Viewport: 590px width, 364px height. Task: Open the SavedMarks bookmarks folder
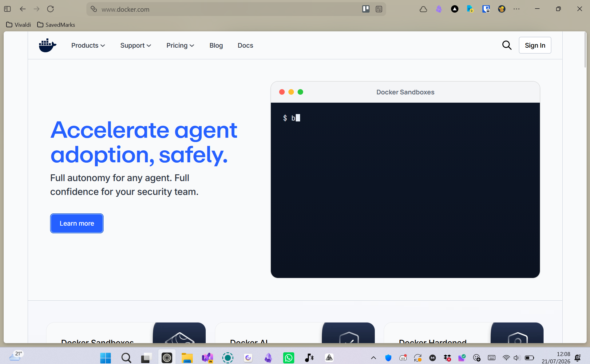(x=56, y=25)
